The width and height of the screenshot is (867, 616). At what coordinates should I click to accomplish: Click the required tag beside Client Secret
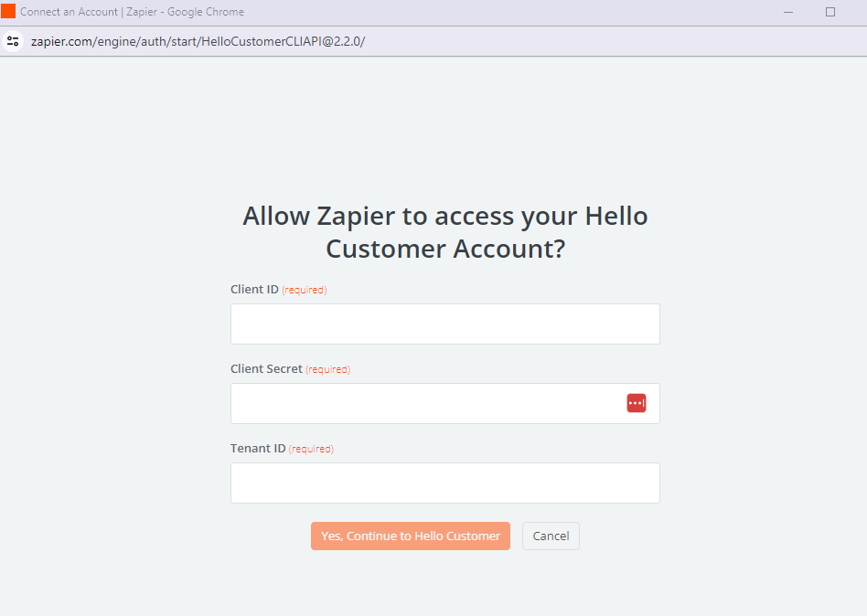click(328, 370)
